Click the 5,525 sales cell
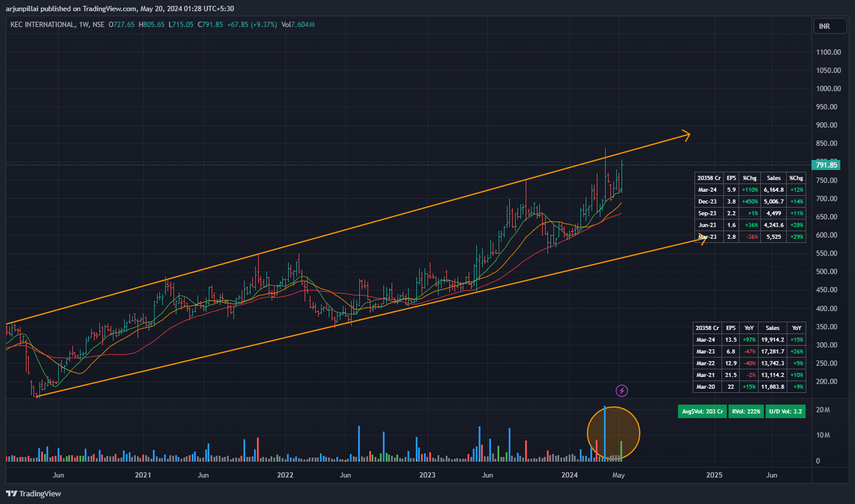The height and width of the screenshot is (504, 855). click(x=774, y=237)
